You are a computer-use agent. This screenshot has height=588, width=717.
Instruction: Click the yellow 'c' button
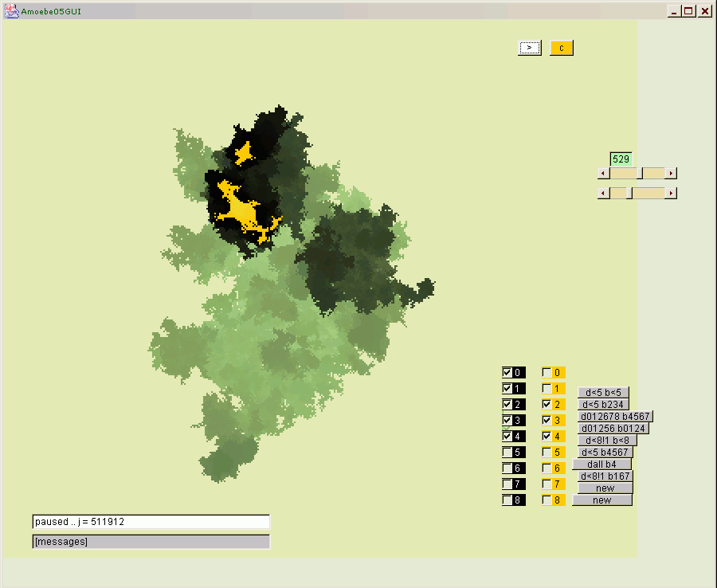562,48
